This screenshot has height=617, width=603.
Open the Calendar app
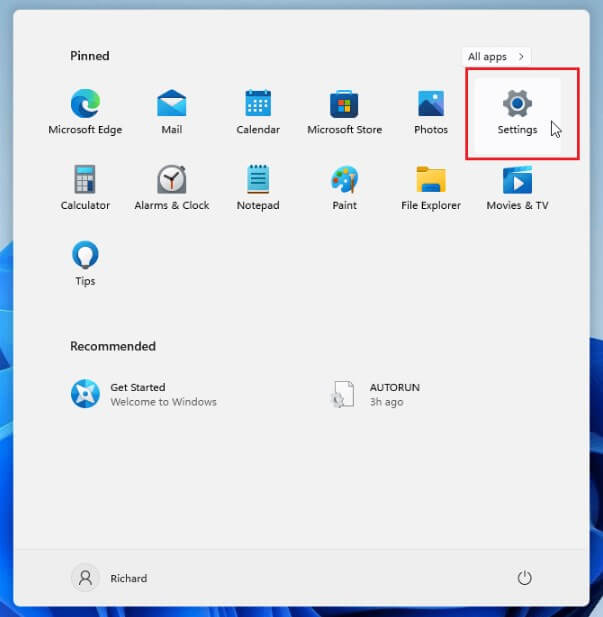(x=258, y=112)
